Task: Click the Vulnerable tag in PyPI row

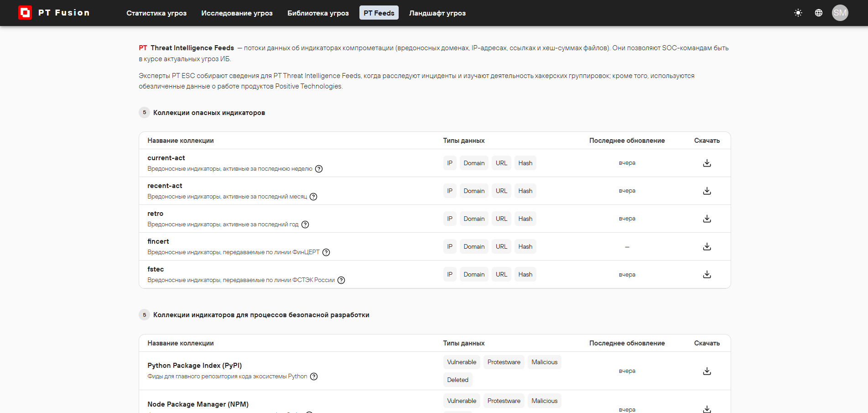Action: (462, 362)
